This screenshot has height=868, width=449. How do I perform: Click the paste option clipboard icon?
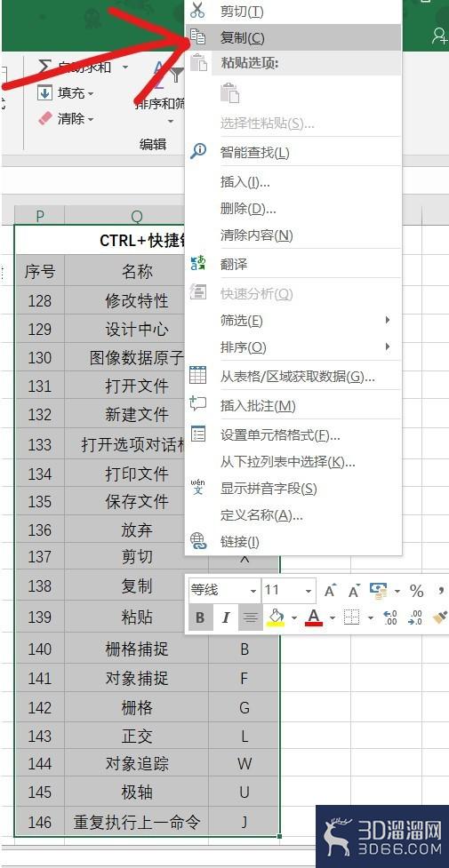point(229,93)
